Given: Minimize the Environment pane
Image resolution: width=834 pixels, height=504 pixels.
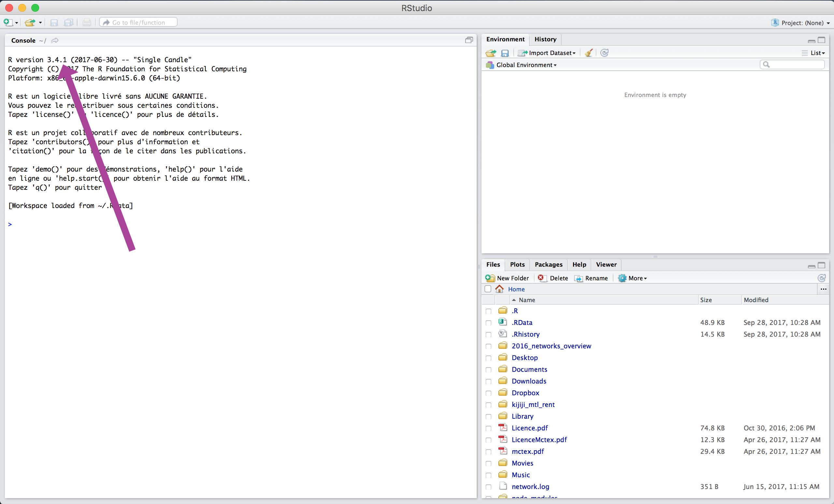Looking at the screenshot, I should (x=811, y=41).
